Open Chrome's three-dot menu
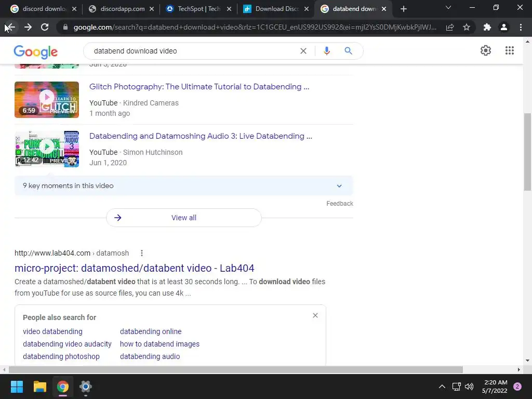Viewport: 532px width, 399px height. pyautogui.click(x=521, y=27)
